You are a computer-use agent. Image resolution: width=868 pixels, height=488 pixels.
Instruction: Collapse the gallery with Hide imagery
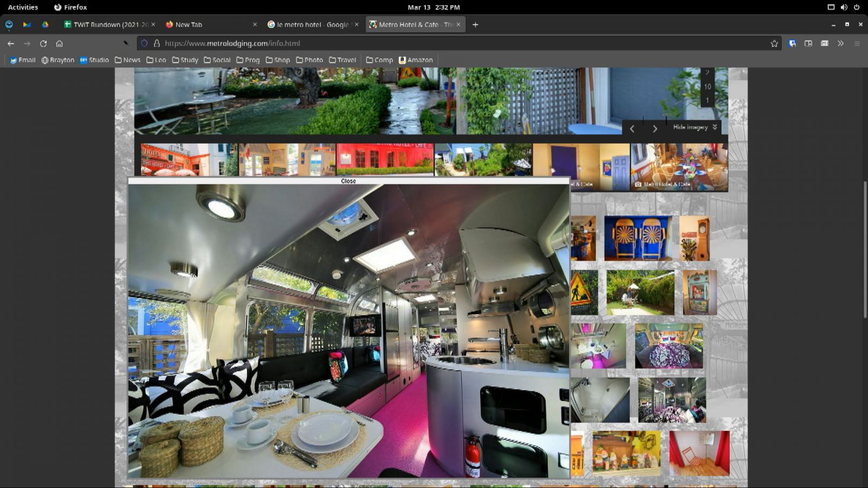click(695, 127)
